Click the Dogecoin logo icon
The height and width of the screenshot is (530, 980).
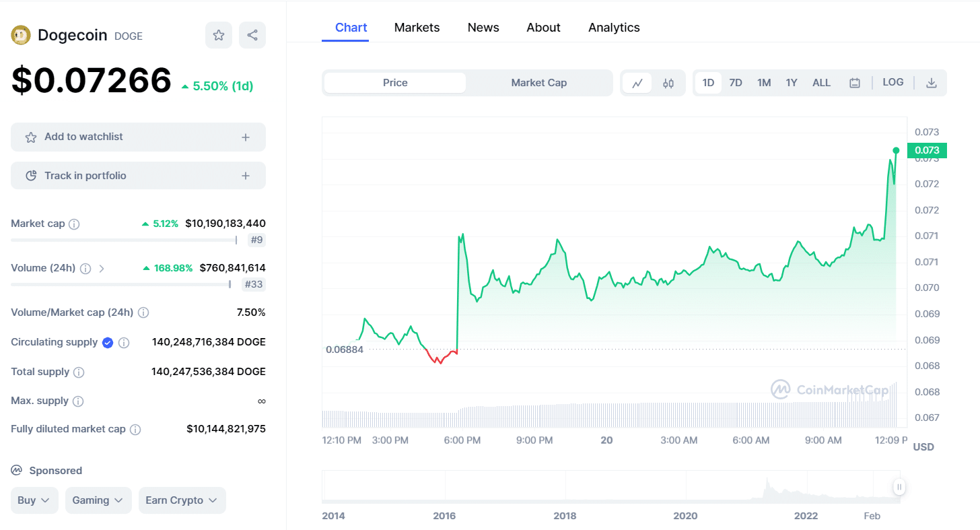[x=21, y=35]
